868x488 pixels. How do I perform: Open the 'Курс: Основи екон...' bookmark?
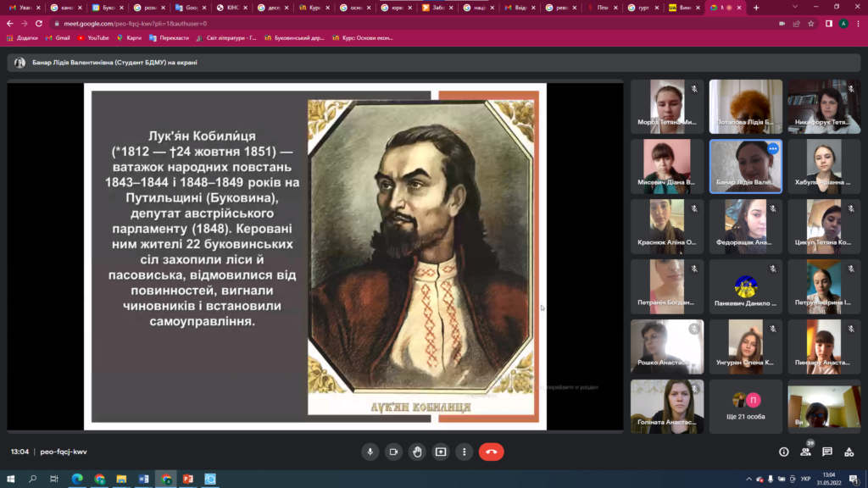(362, 38)
